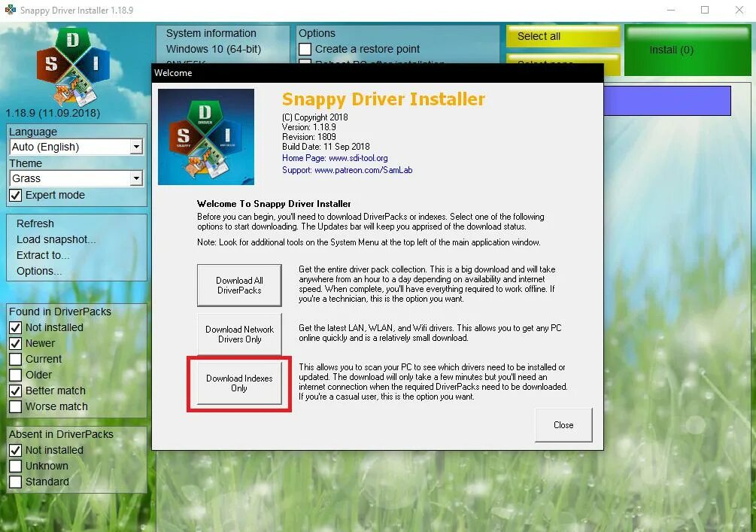
Task: Click the blue updates bar
Action: (x=667, y=101)
